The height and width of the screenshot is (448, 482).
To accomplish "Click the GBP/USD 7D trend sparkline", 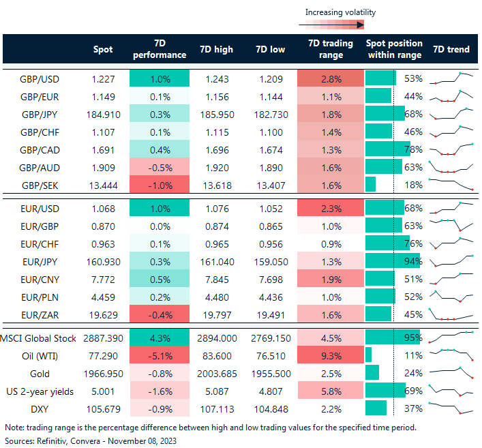I will click(451, 78).
